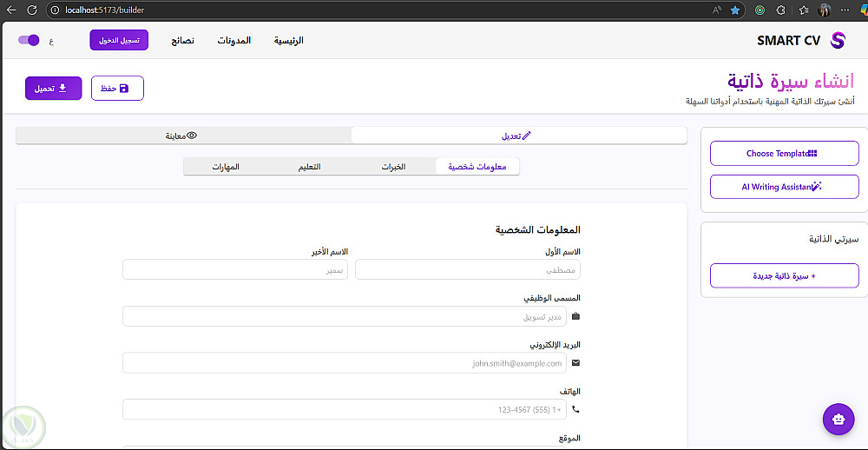868x450 pixels.
Task: Click the الموقع location label
Action: click(x=569, y=438)
